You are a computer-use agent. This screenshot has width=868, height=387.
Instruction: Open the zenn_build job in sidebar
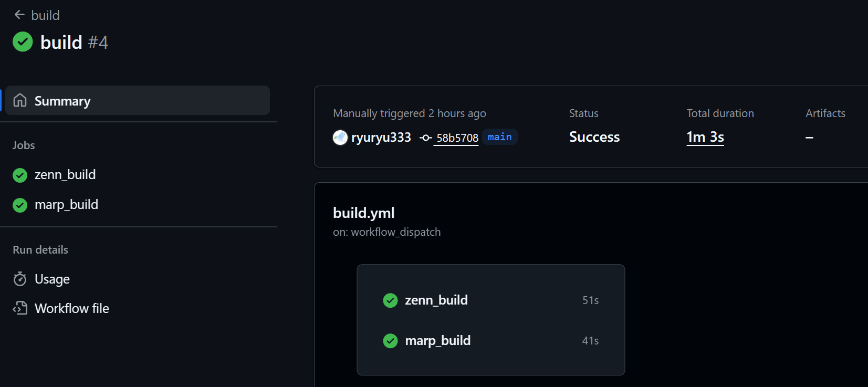(x=65, y=175)
